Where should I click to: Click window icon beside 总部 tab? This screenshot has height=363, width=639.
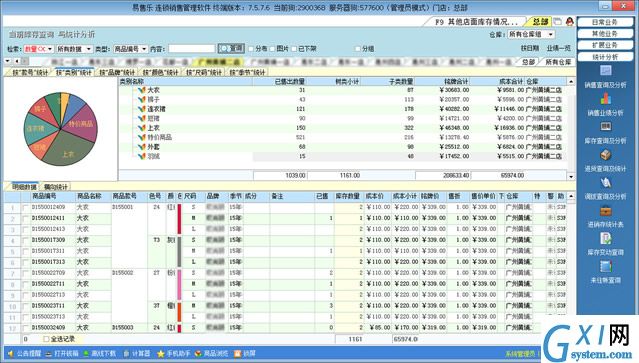click(x=558, y=21)
